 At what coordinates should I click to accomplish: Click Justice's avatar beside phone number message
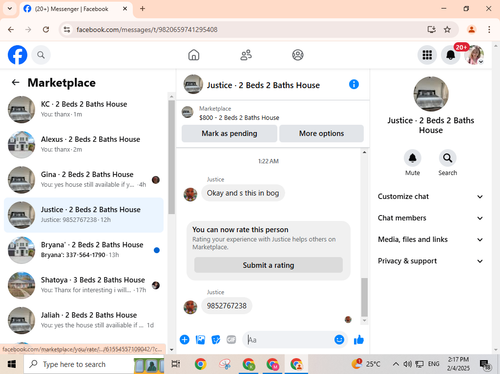[190, 307]
